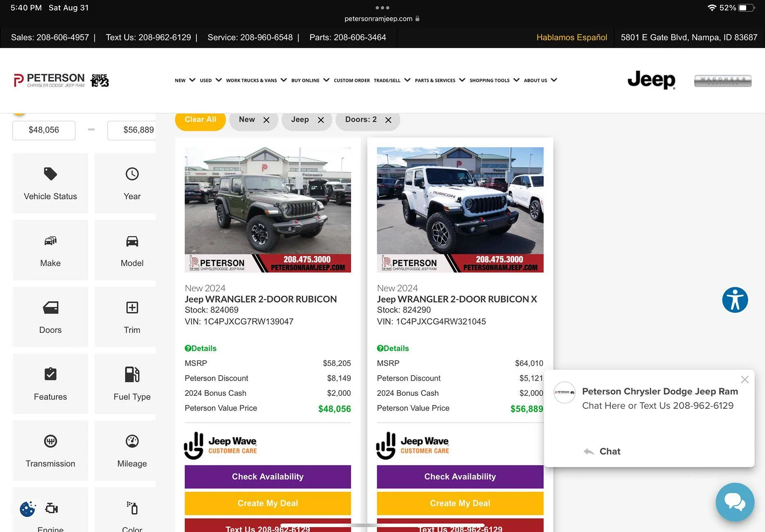Viewport: 765px width, 532px height.
Task: Open the Wrangler 2-Door Rubicon title link
Action: [261, 299]
